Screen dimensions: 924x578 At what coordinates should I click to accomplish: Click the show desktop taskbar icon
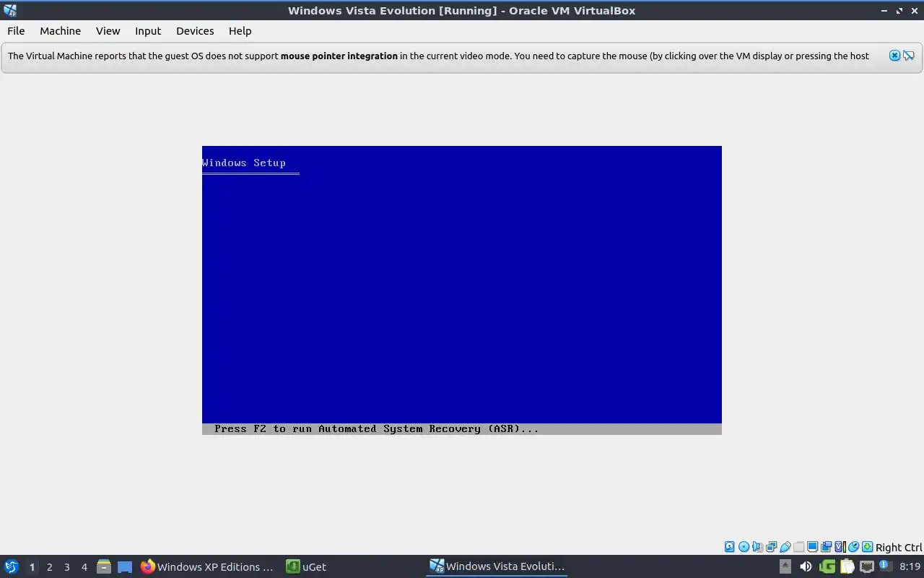click(x=125, y=566)
